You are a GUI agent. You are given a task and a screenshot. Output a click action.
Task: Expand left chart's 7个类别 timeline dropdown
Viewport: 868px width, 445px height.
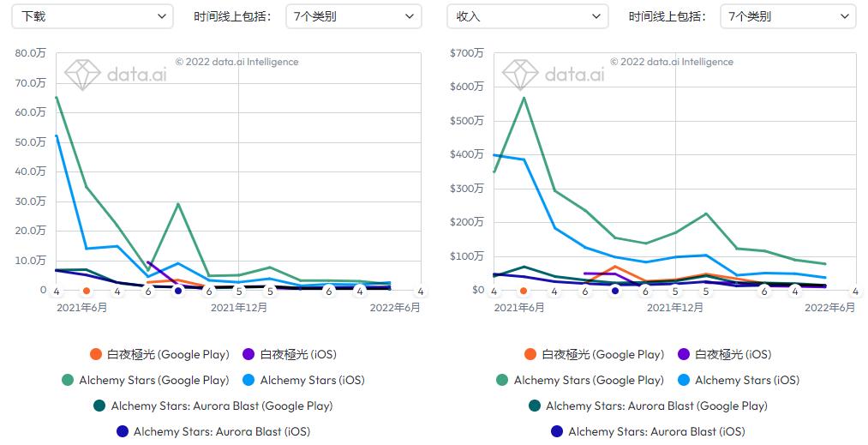point(353,16)
